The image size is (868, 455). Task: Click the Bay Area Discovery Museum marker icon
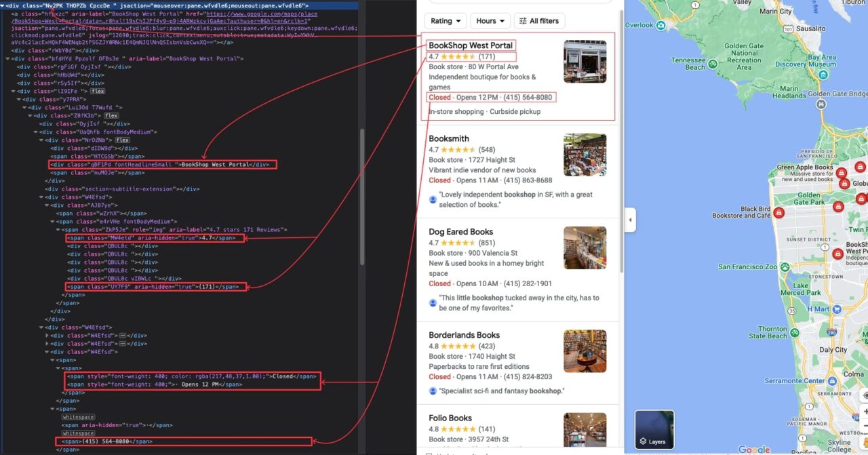(x=823, y=75)
